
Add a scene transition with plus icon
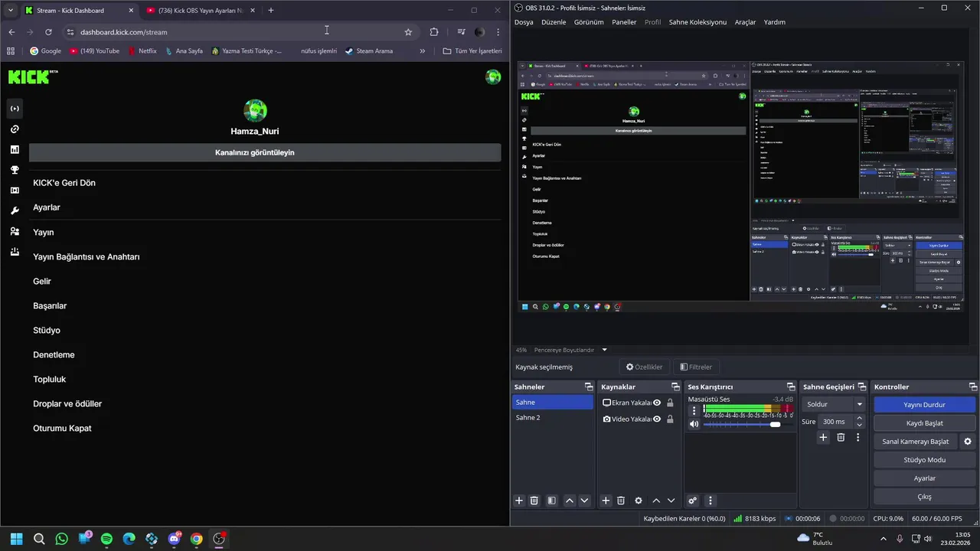pyautogui.click(x=823, y=437)
